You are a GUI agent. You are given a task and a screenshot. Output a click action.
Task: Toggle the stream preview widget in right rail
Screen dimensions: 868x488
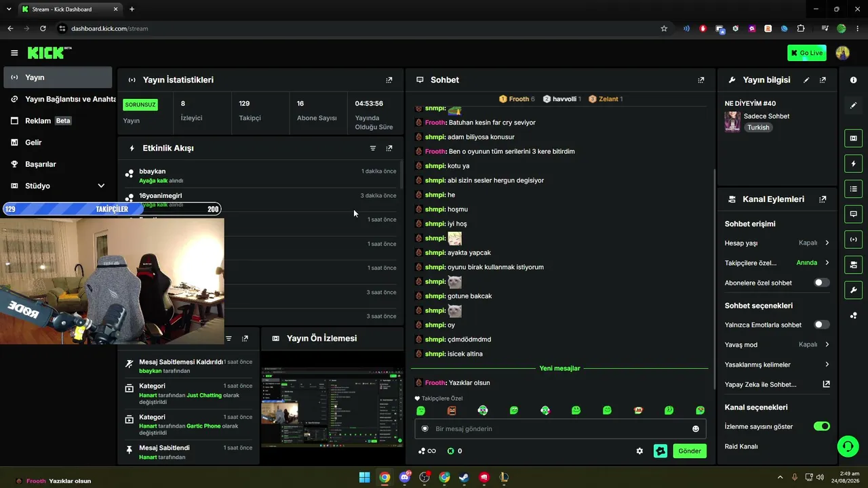pos(853,138)
